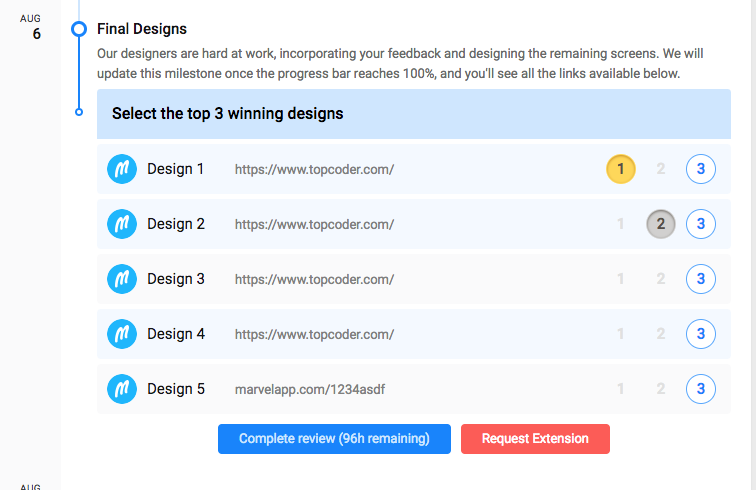
Task: Open Design 4 topcoder.com link
Action: 314,334
